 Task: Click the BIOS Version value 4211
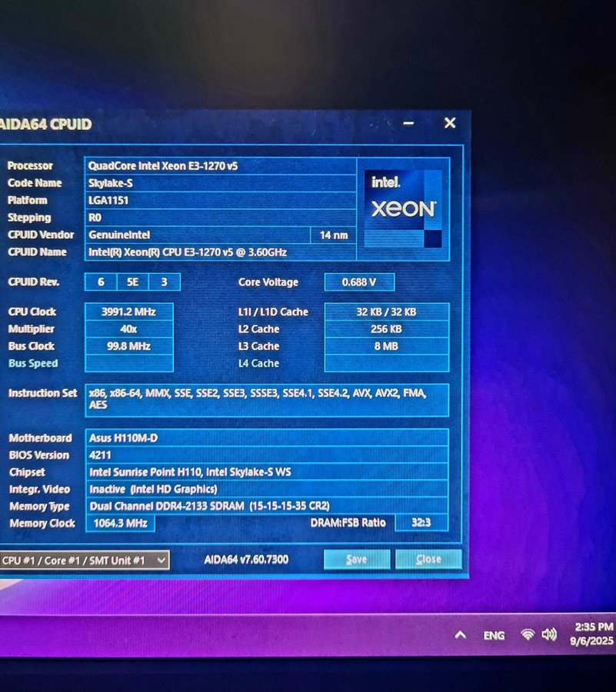pos(267,455)
